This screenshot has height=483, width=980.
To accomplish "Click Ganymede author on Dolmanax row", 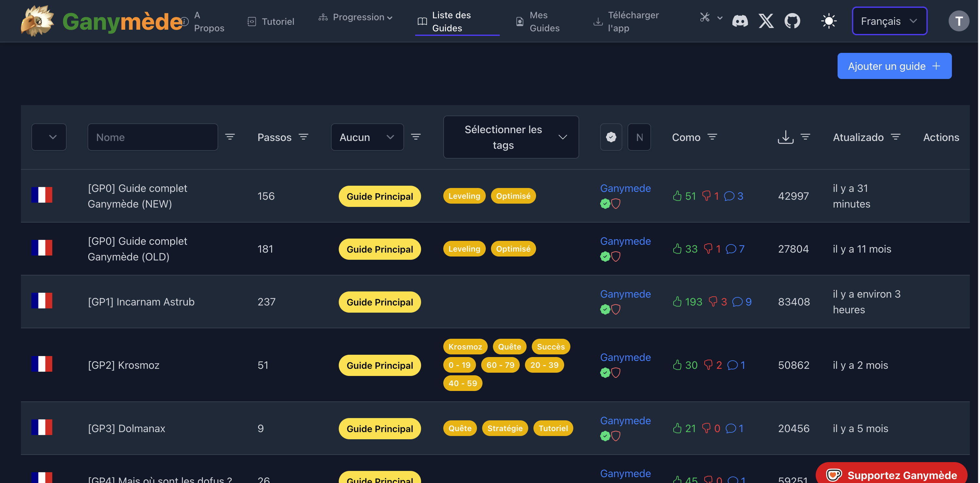I will tap(626, 421).
